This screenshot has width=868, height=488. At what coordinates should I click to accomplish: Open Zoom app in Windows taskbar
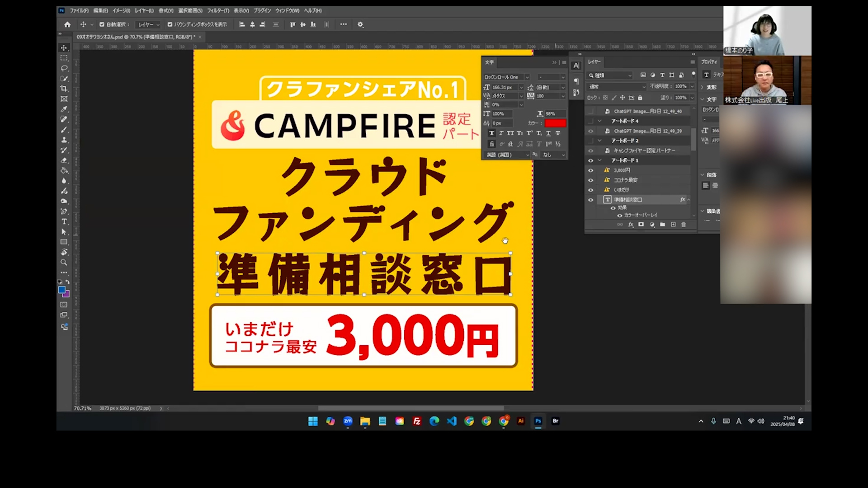pyautogui.click(x=348, y=421)
